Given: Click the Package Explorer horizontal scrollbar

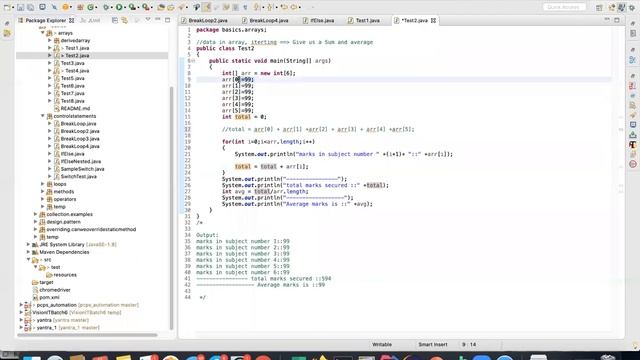Looking at the screenshot, I should coord(87,335).
